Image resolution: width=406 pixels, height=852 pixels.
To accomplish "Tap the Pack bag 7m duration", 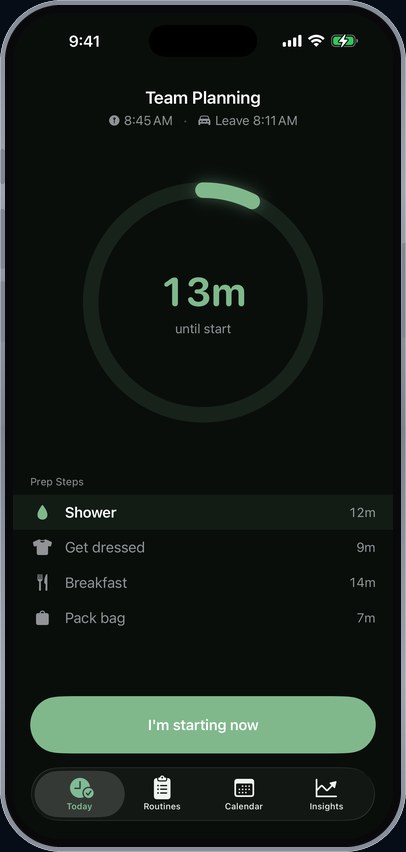I will [x=366, y=618].
